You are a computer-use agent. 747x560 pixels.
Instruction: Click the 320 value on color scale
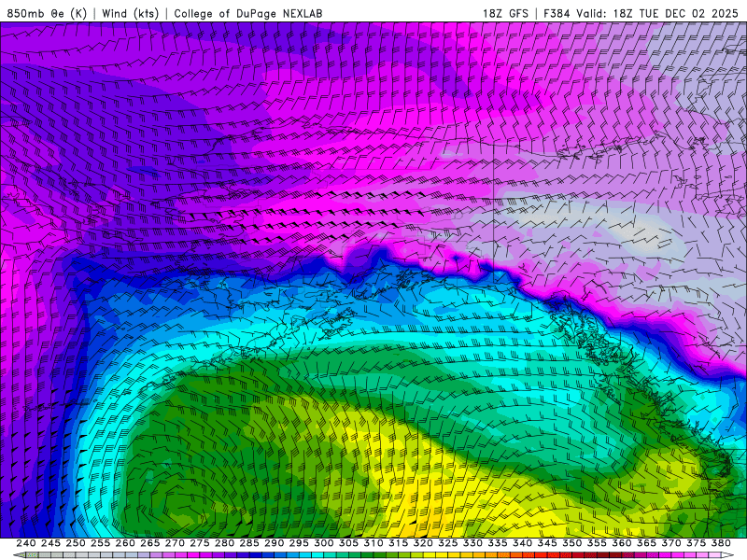pyautogui.click(x=423, y=543)
